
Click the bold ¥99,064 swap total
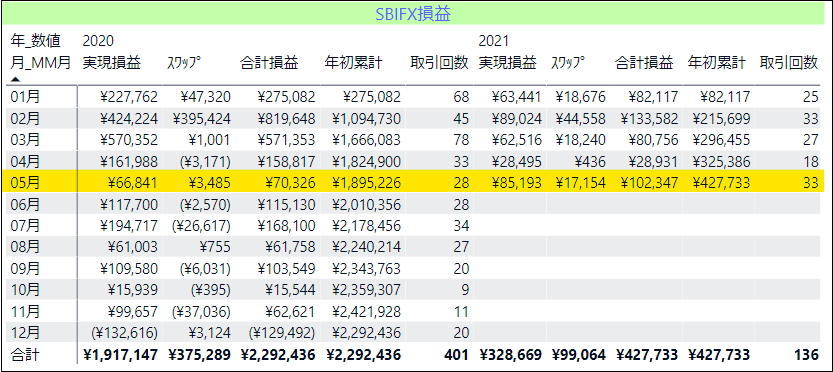tap(580, 354)
